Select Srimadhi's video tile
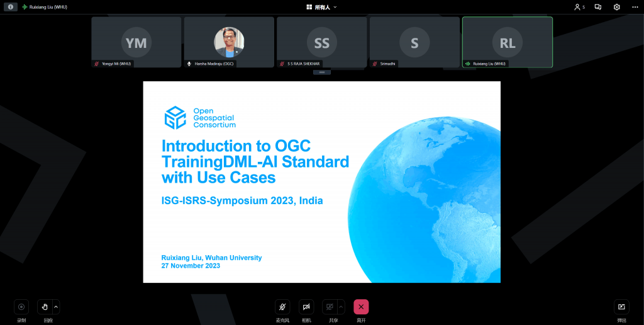This screenshot has height=325, width=644. (415, 42)
